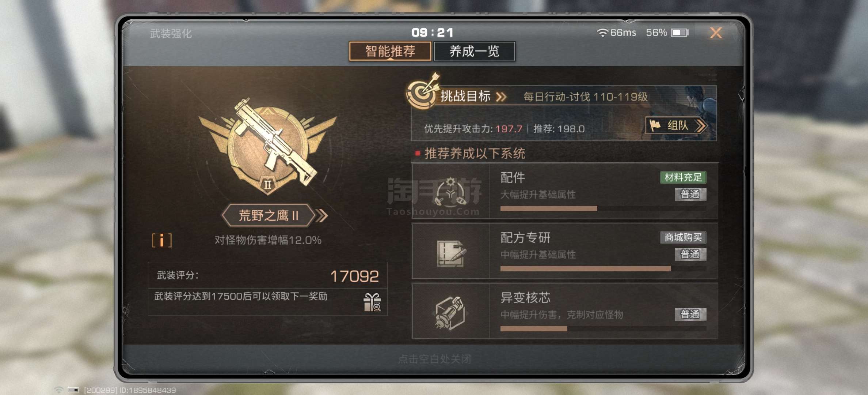Tap the 组队 team-up button
The image size is (868, 395).
coord(677,125)
